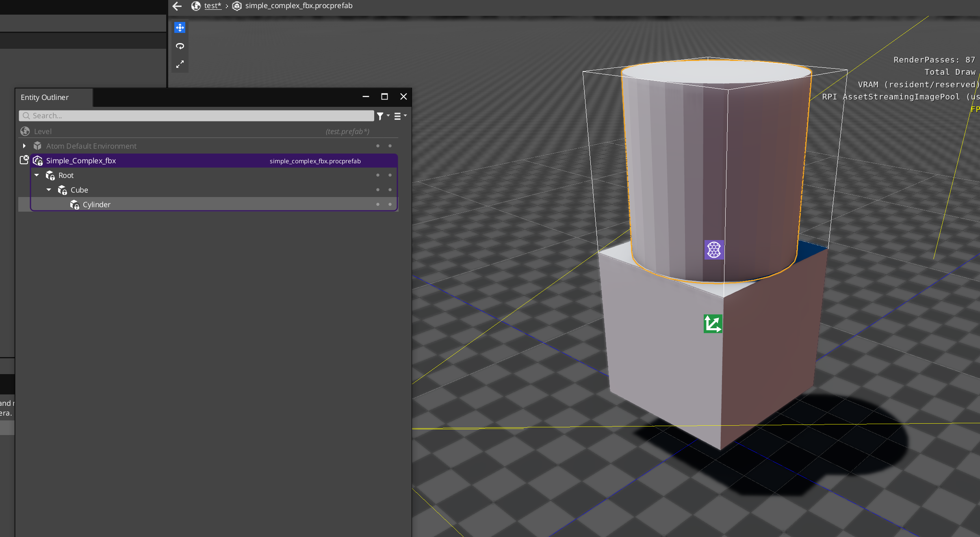Collapse the Root entity tree

[37, 175]
